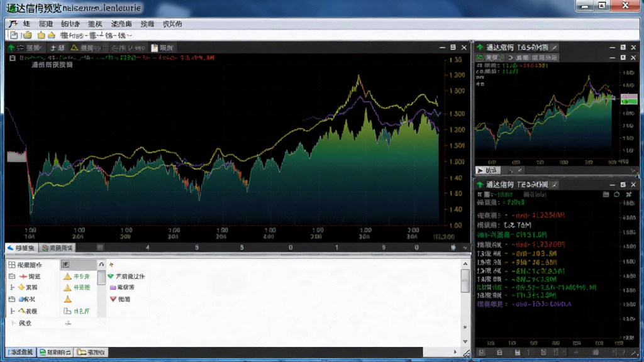This screenshot has width=644, height=362.
Task: Switch to the main chart tab with the plus sign
Action: pyautogui.click(x=57, y=48)
